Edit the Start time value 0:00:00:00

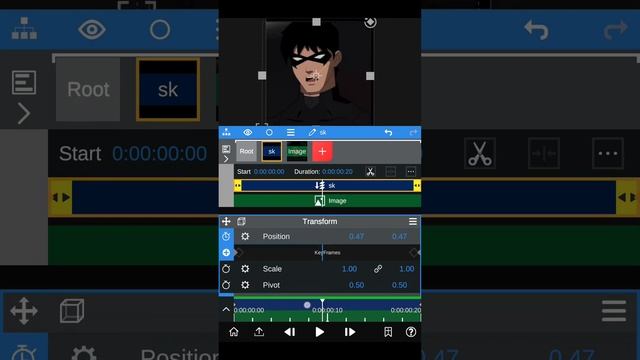coord(269,171)
